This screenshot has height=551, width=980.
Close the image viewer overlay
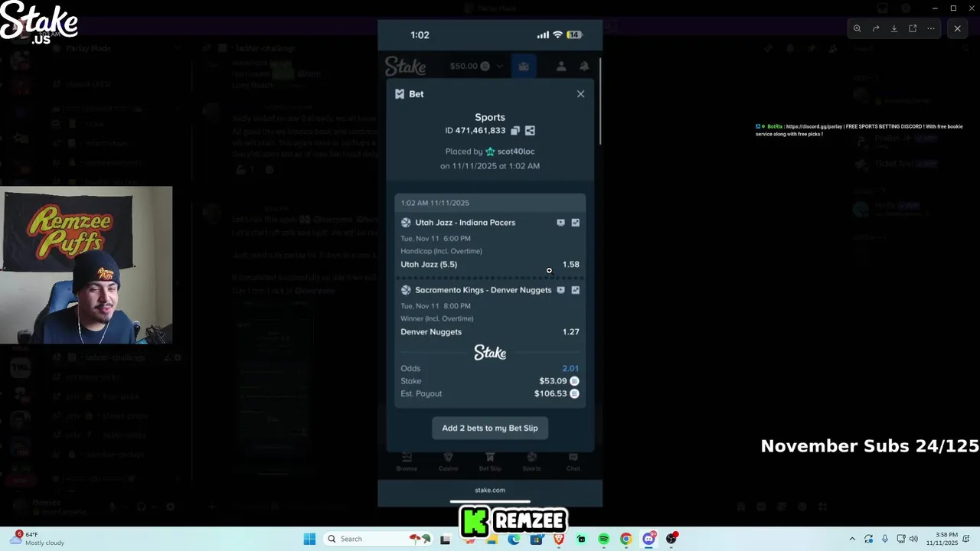(x=957, y=28)
